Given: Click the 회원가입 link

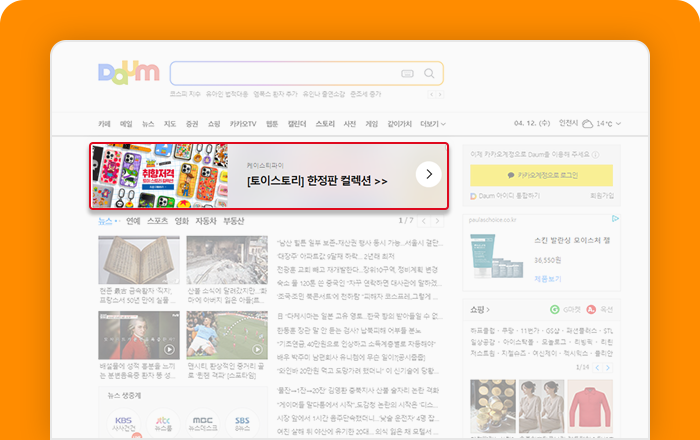Looking at the screenshot, I should click(602, 196).
